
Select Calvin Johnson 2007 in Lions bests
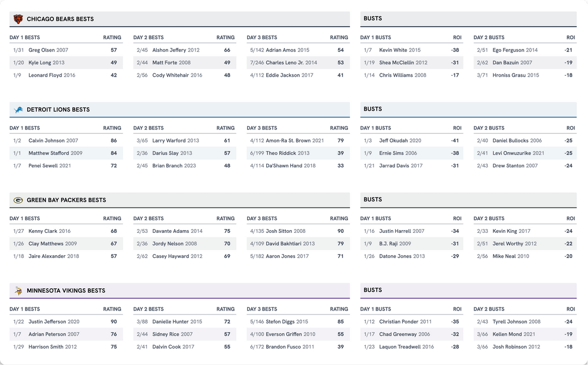53,141
